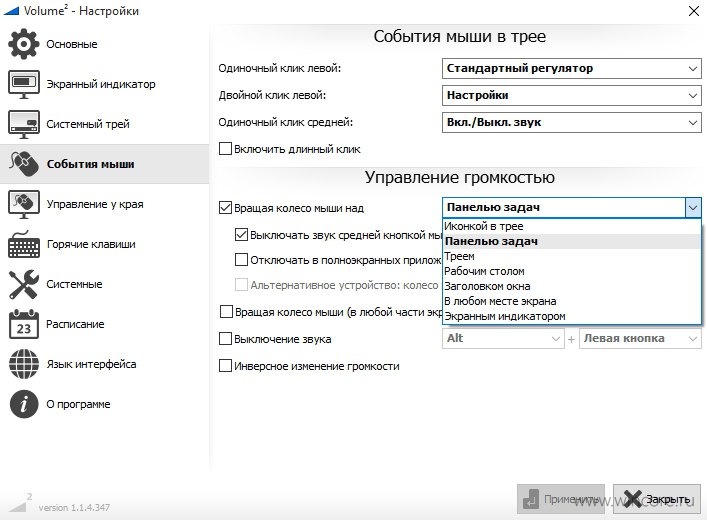Open the Одиночный клик средней dropdown
Screen dimensions: 707x520
point(571,122)
